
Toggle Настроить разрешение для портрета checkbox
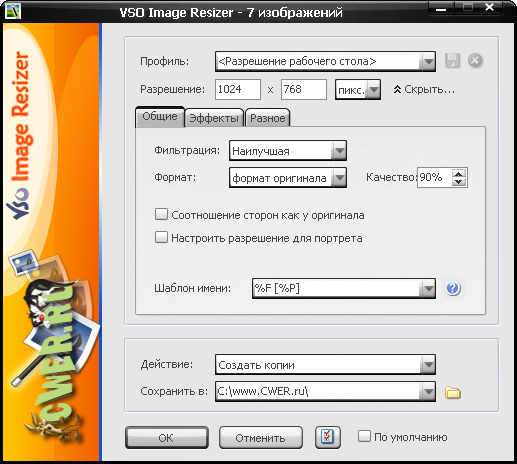tap(161, 237)
